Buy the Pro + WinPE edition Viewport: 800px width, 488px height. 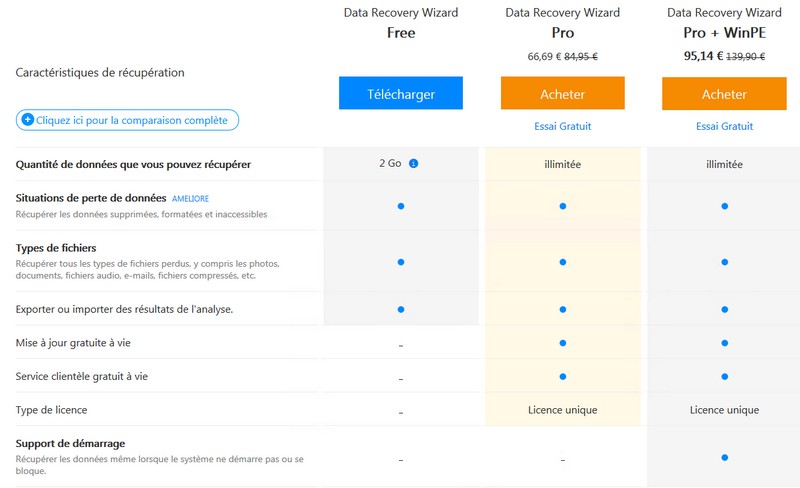point(724,94)
